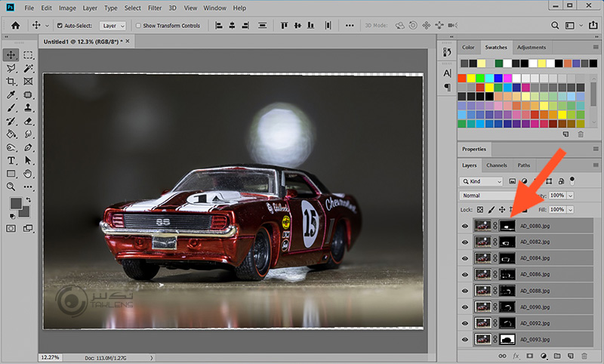Screen dimensions: 604x364
Task: Enable Show Transform Controls checkbox
Action: (x=137, y=26)
